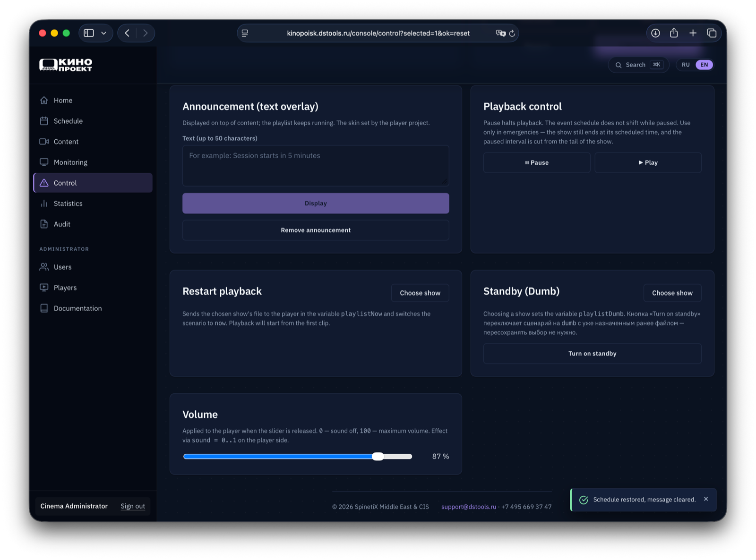Click the Home icon in sidebar
The image size is (756, 560).
coord(44,100)
